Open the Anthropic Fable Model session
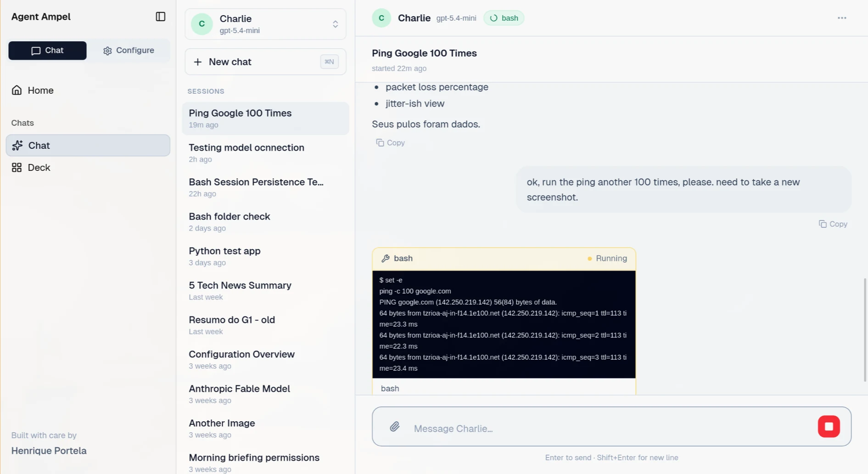This screenshot has width=868, height=474. coord(265,394)
